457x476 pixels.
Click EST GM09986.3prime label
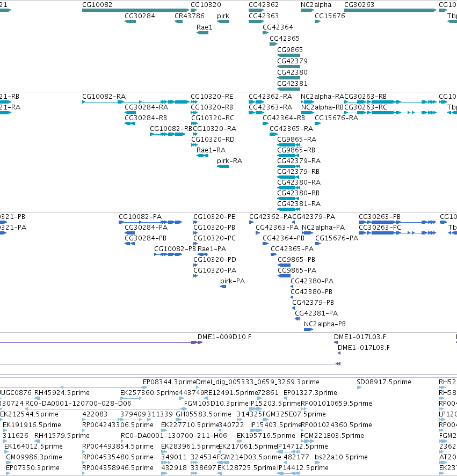coord(34,457)
